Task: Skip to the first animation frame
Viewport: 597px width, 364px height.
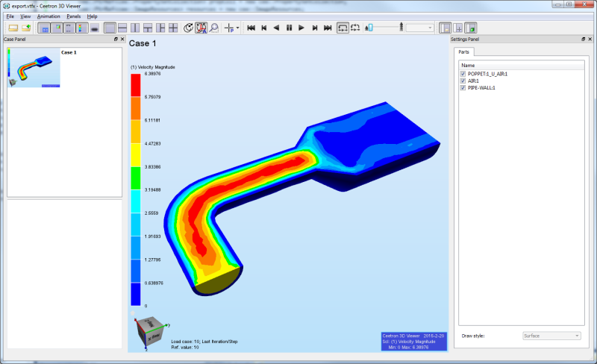Action: [251, 28]
